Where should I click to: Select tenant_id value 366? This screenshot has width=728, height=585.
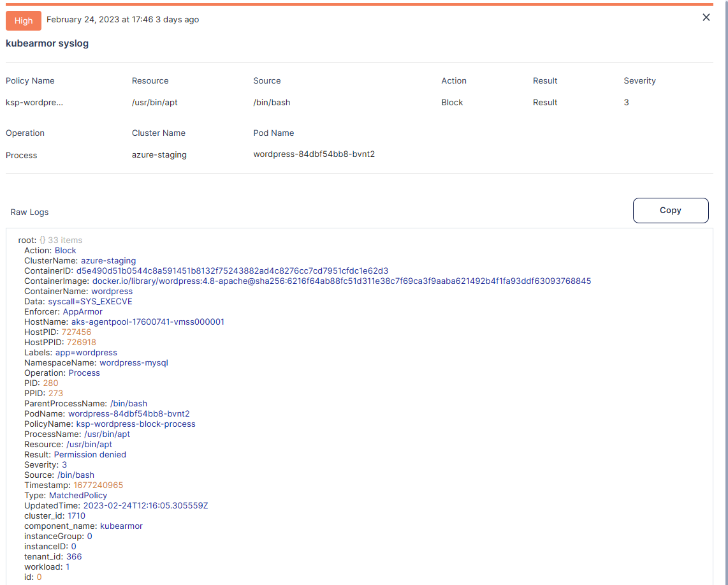(74, 557)
